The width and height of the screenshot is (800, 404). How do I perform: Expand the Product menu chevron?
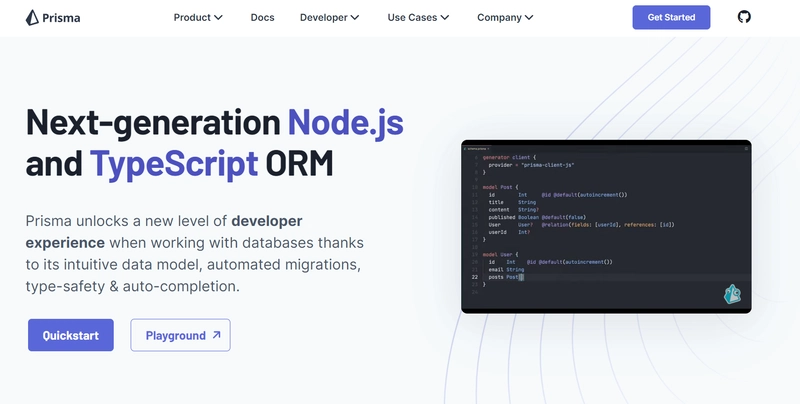click(x=218, y=17)
